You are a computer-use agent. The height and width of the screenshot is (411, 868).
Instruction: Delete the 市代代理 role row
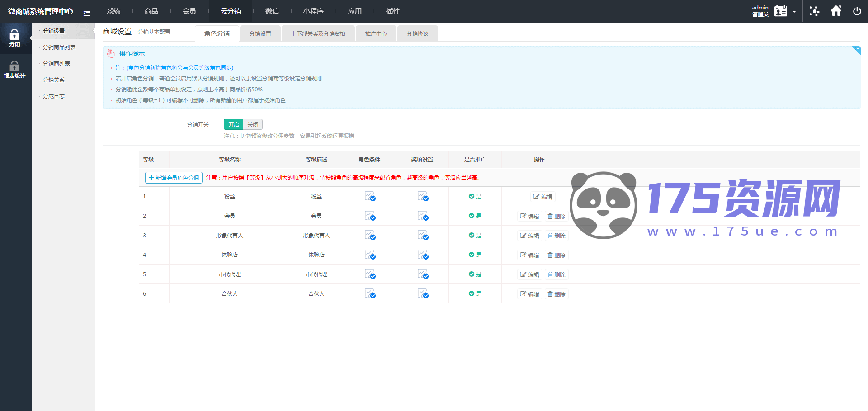pyautogui.click(x=557, y=274)
